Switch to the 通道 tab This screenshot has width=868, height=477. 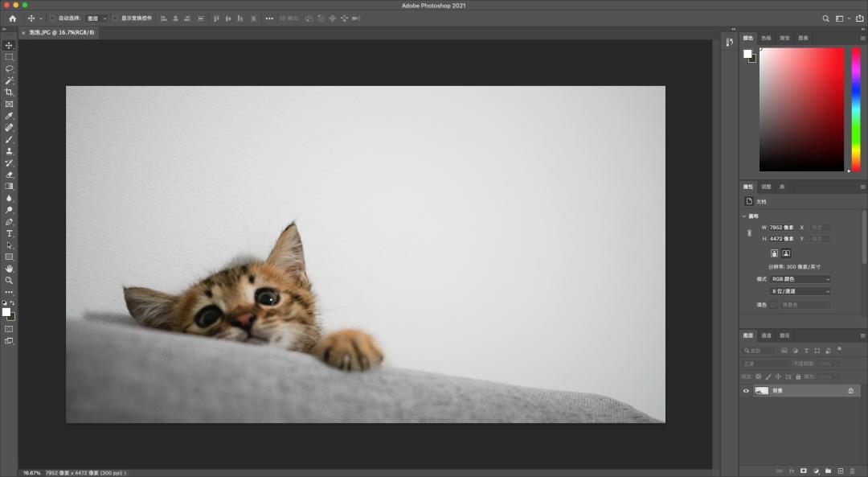click(766, 335)
